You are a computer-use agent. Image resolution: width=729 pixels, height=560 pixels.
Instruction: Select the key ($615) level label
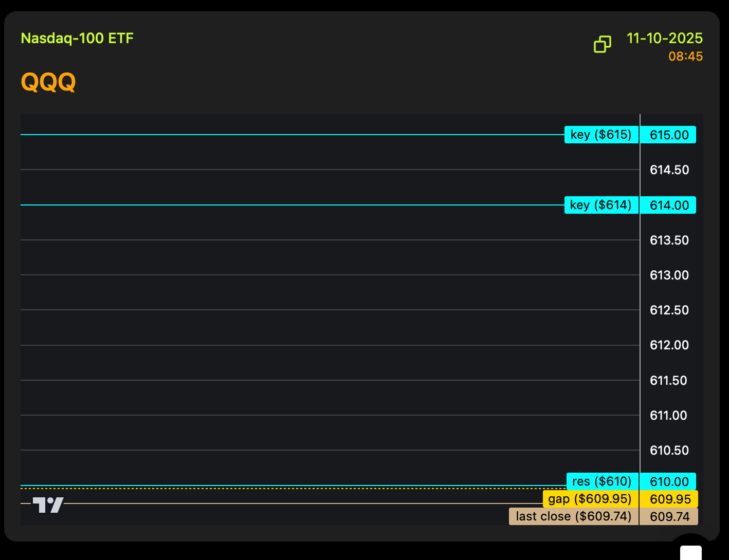pyautogui.click(x=601, y=135)
